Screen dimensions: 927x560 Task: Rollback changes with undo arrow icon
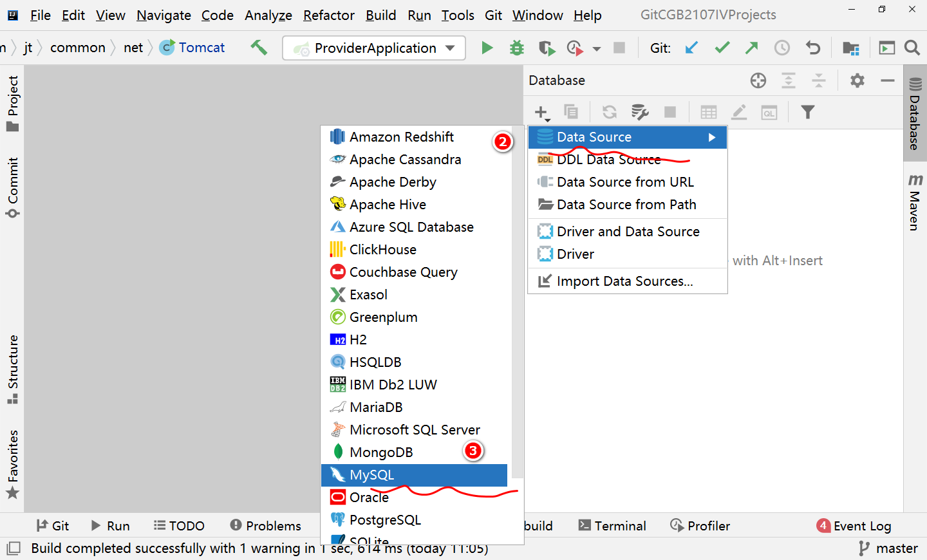[813, 48]
